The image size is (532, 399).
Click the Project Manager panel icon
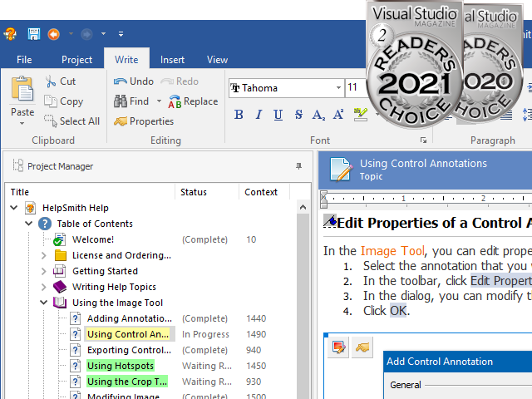click(x=18, y=165)
